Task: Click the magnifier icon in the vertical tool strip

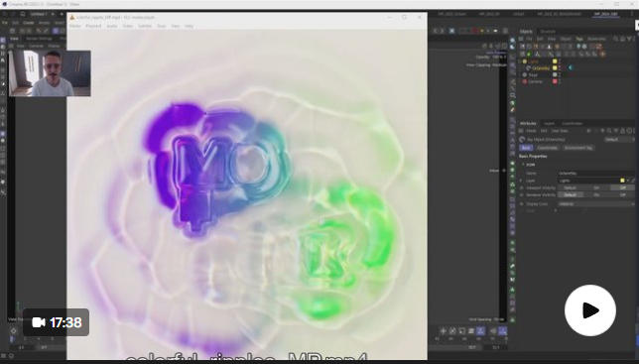Action: 512,95
